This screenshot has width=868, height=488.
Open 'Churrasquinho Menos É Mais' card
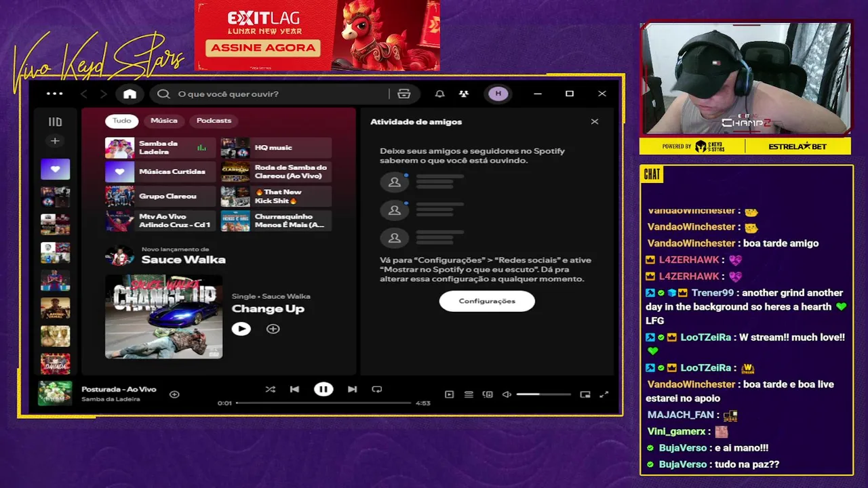(276, 221)
